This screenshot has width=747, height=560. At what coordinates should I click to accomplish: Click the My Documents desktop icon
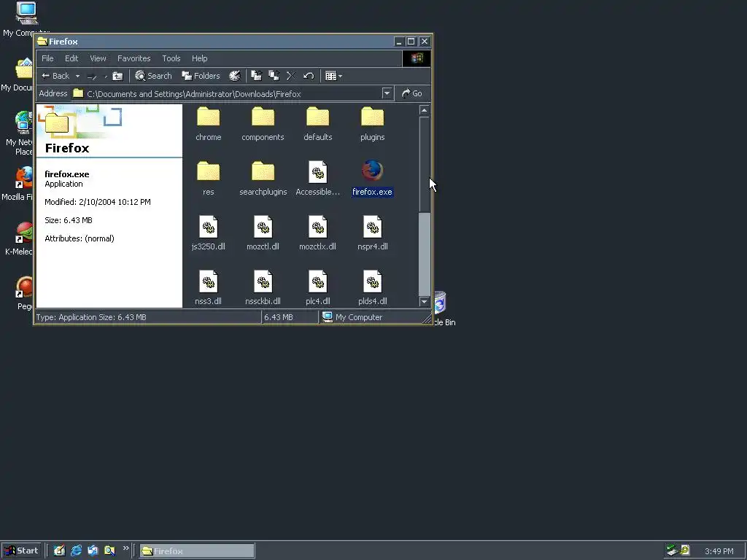click(x=18, y=75)
